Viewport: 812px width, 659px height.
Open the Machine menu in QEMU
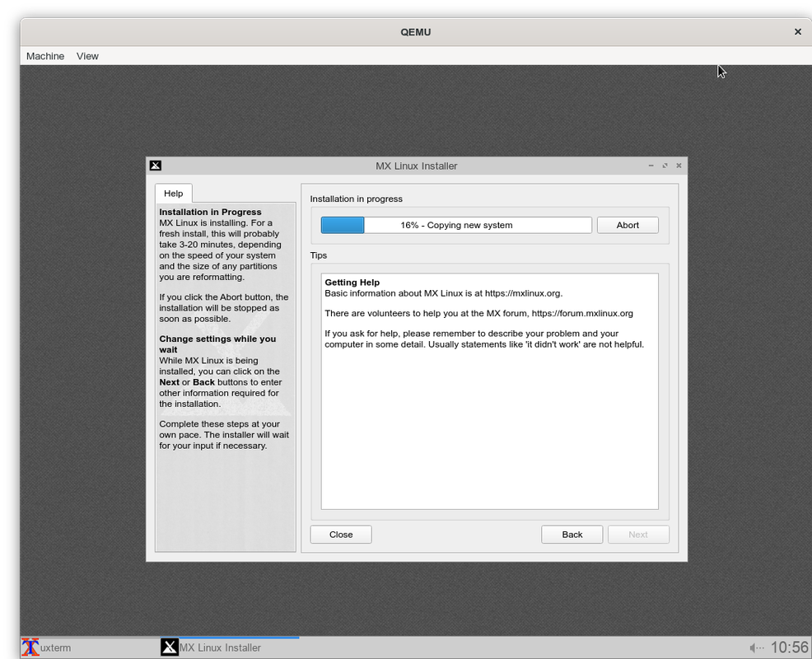[45, 56]
